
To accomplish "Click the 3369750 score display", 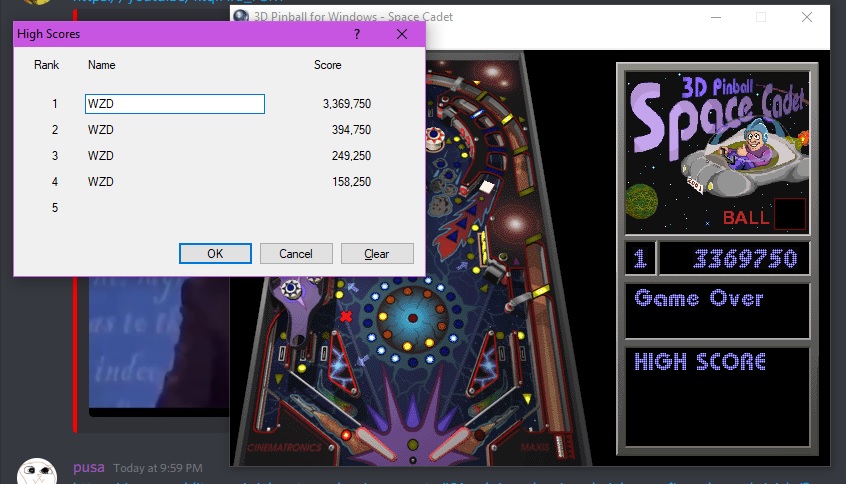I will tap(734, 259).
